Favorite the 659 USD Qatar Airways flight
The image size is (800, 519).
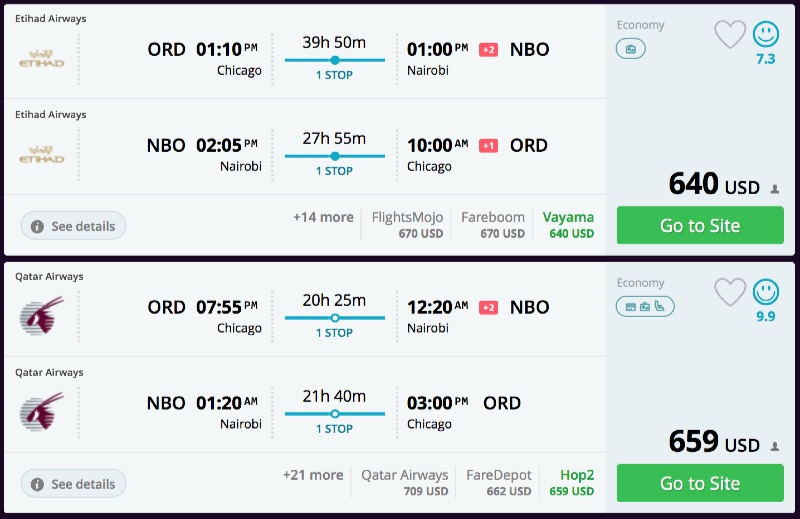(730, 292)
